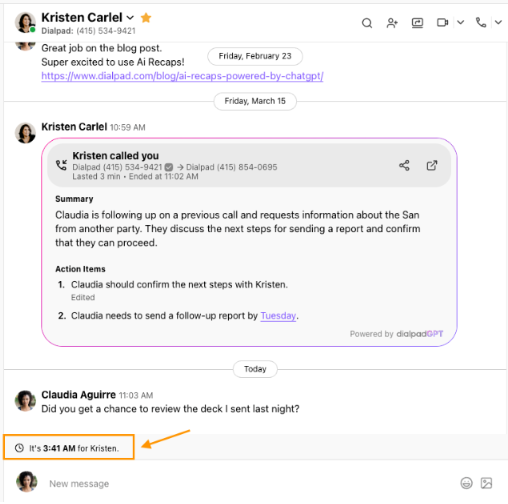Click the search magnifier icon in header
Image resolution: width=508 pixels, height=504 pixels.
point(367,23)
